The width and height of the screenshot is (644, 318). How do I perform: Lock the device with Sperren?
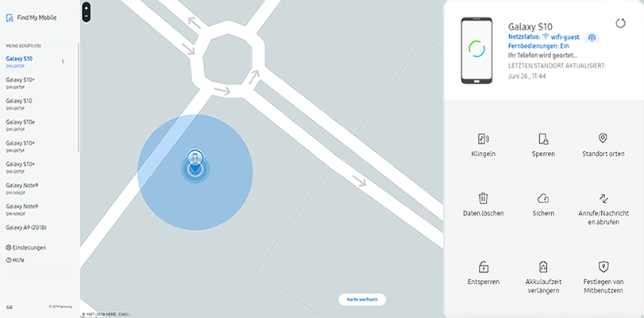click(543, 145)
